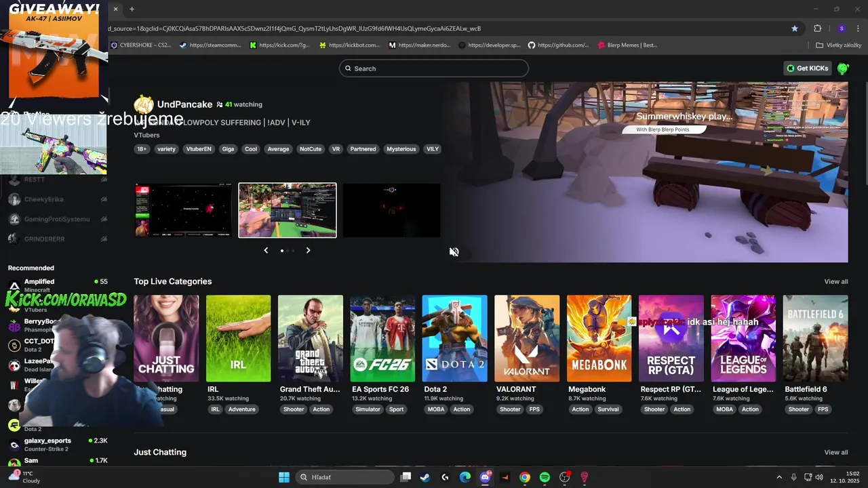The height and width of the screenshot is (488, 868).
Task: Select first featured stream thumbnail
Action: (183, 210)
